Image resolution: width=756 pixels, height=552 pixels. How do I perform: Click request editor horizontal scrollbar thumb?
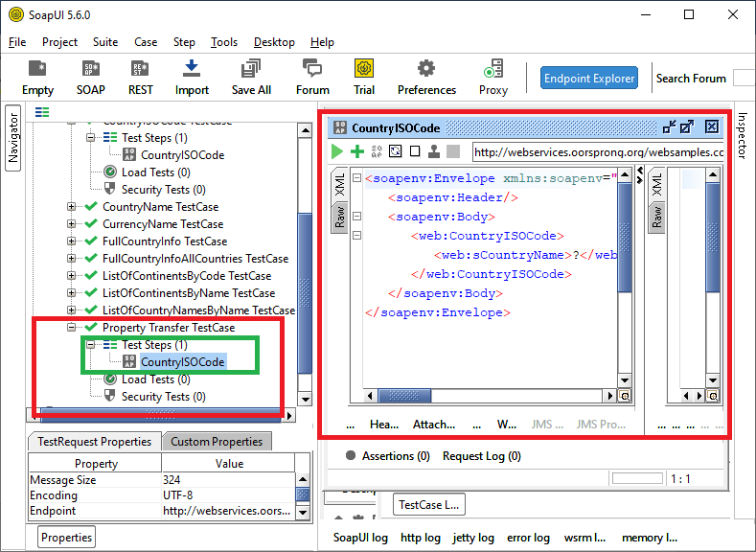pyautogui.click(x=404, y=396)
